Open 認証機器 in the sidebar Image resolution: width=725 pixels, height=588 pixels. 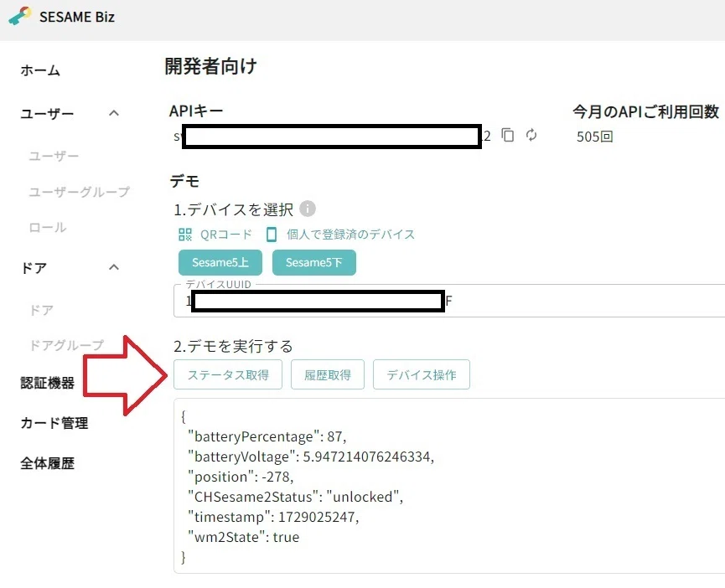(x=48, y=383)
